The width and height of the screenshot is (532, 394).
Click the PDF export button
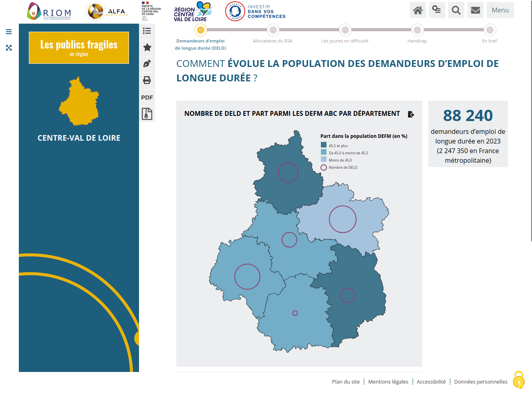coord(147,97)
